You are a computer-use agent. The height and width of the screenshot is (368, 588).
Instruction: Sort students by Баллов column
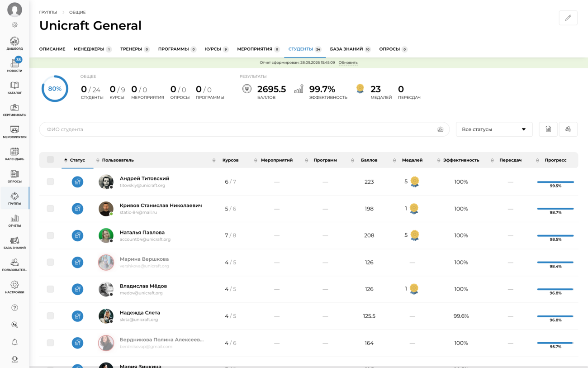point(369,160)
